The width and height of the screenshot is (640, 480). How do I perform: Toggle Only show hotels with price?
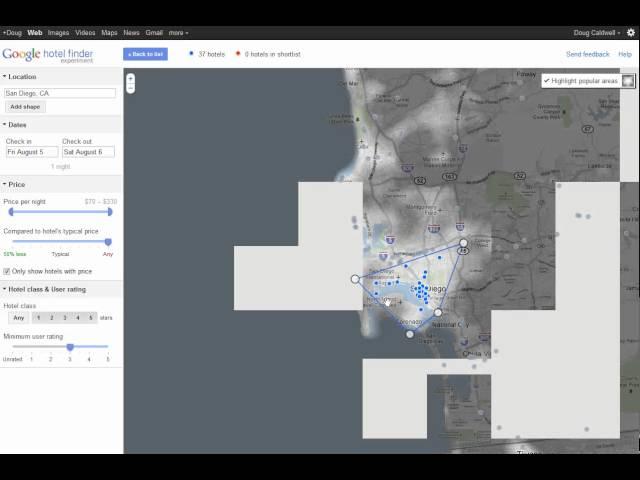click(x=7, y=271)
